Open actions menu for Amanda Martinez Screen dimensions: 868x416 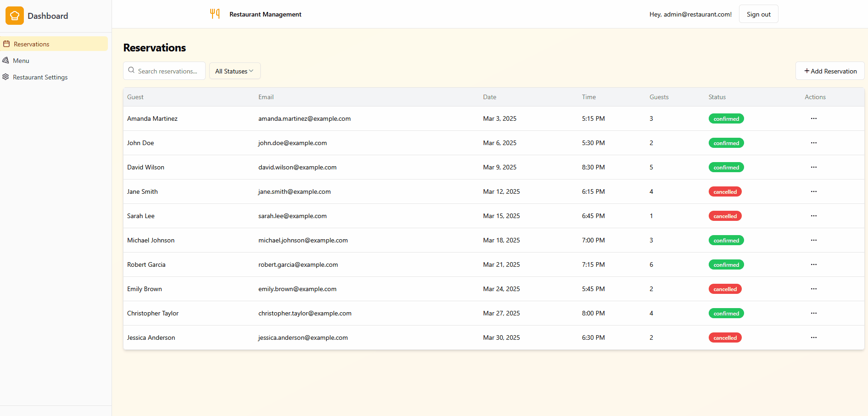coord(813,118)
